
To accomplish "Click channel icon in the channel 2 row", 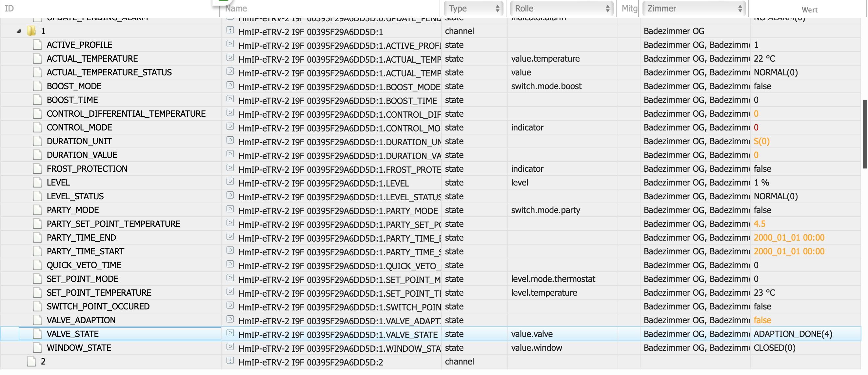I will point(230,361).
